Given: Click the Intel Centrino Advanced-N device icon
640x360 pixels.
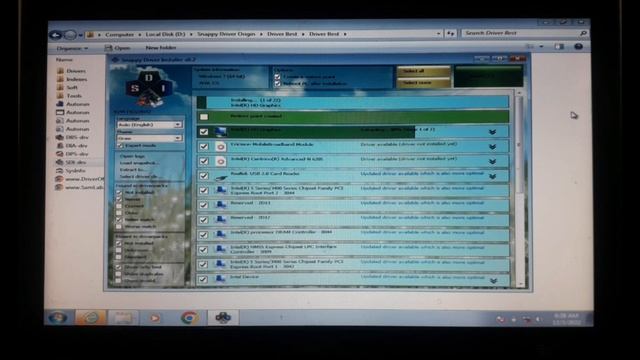Looking at the screenshot, I should pos(221,161).
